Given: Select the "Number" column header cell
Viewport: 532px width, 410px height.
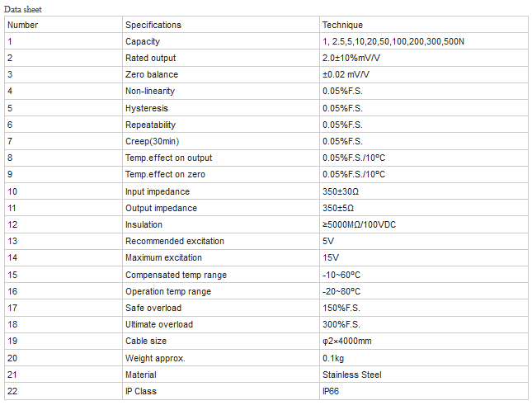Looking at the screenshot, I should (22, 25).
